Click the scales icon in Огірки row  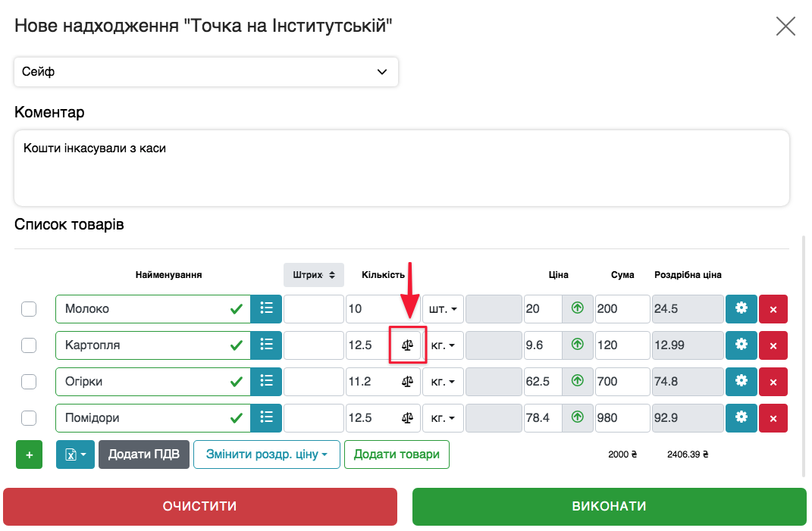tap(408, 382)
